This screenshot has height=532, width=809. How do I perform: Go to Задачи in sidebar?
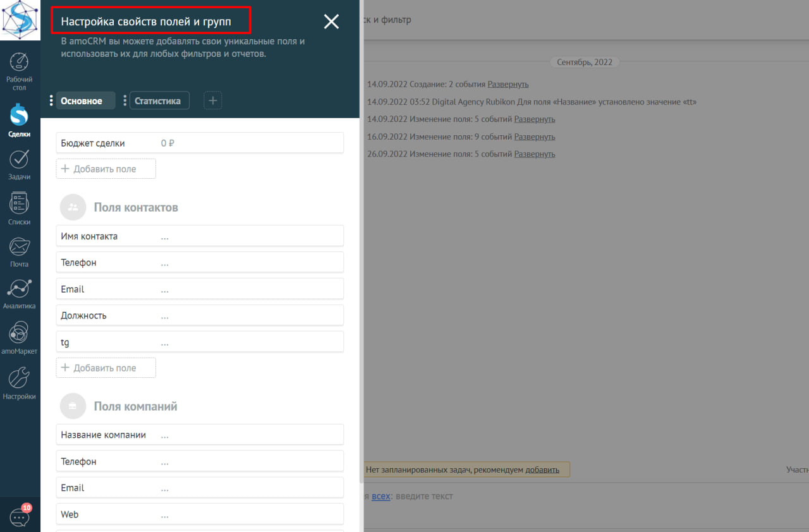(x=20, y=165)
